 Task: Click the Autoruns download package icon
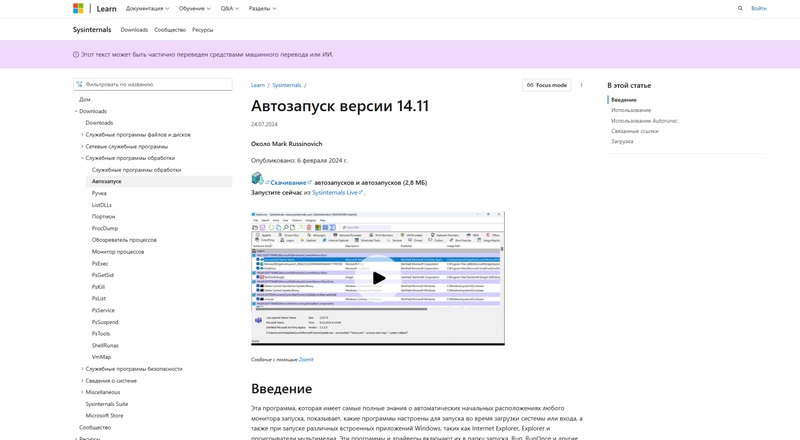click(257, 179)
